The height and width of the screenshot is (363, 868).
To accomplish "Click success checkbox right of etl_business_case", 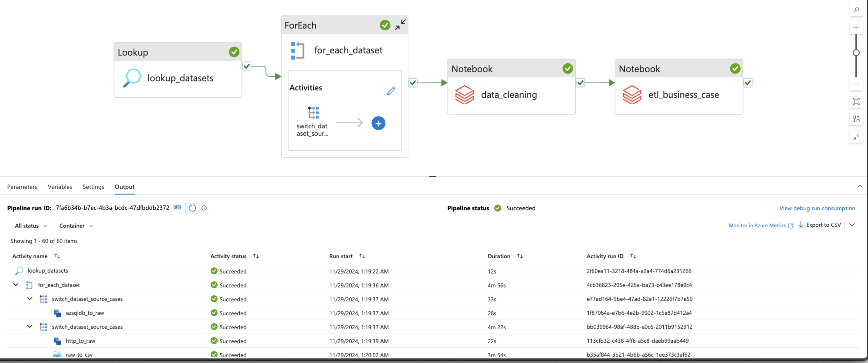I will point(748,83).
